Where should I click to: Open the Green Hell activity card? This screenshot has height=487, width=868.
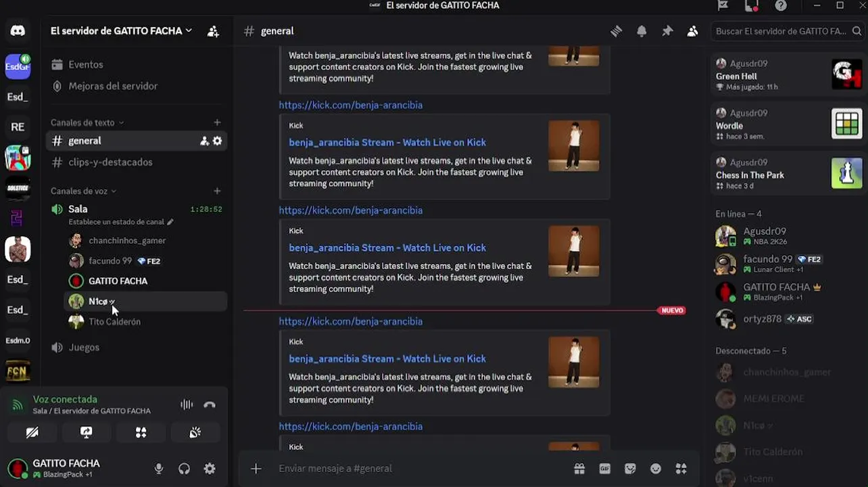788,74
